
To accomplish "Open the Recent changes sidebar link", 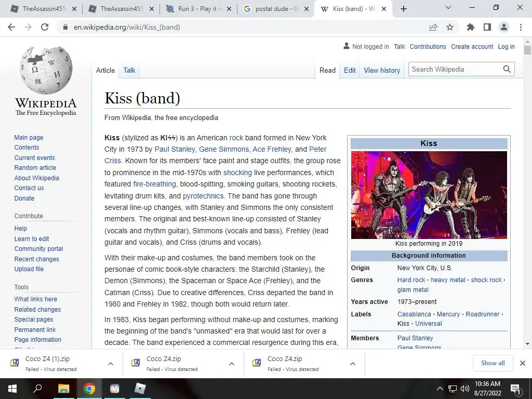I will point(37,259).
